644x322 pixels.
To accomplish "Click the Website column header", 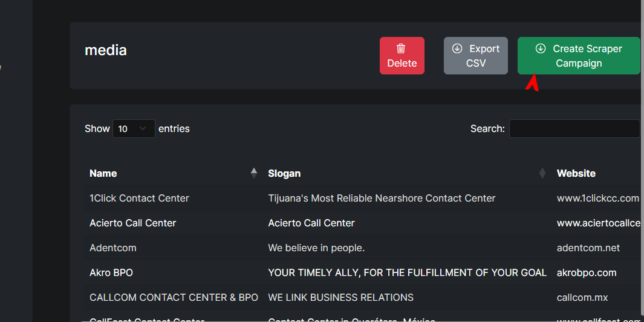I will click(x=576, y=173).
